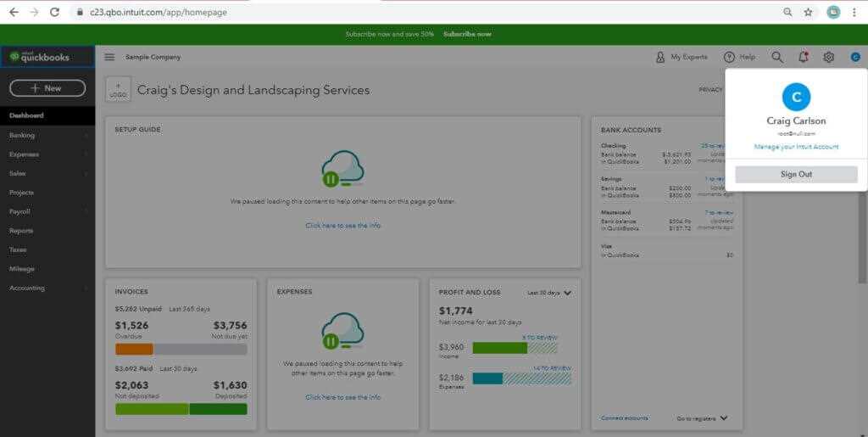
Task: Open Payroll in the sidebar
Action: tap(47, 211)
